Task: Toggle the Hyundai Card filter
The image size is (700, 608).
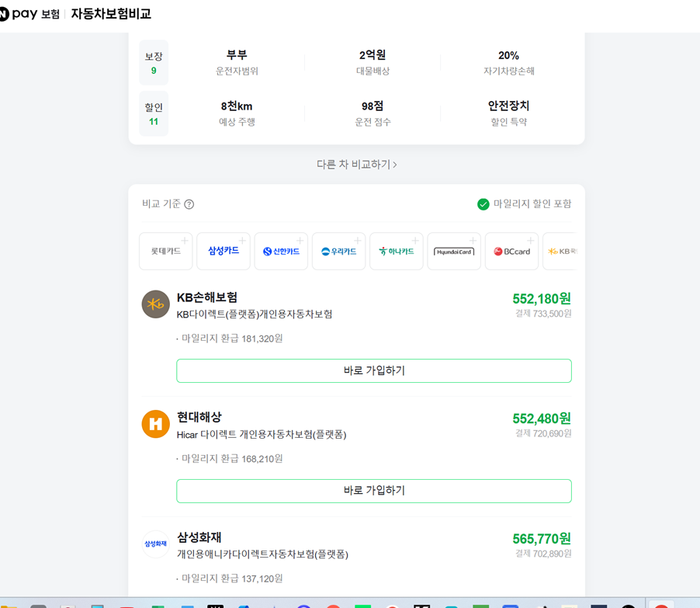Action: click(454, 251)
